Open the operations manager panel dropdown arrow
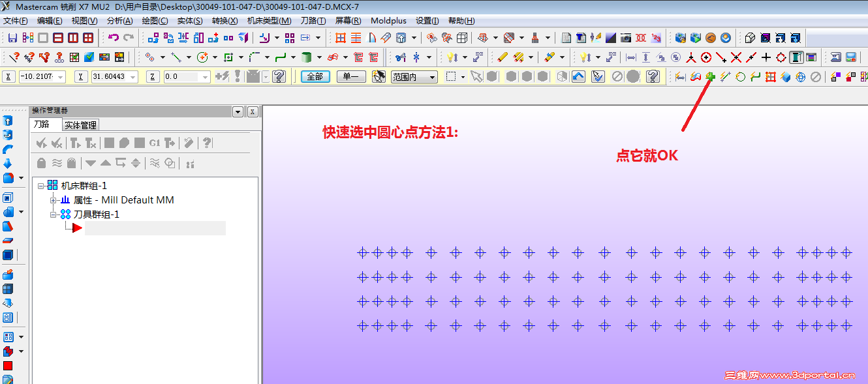 coord(238,111)
